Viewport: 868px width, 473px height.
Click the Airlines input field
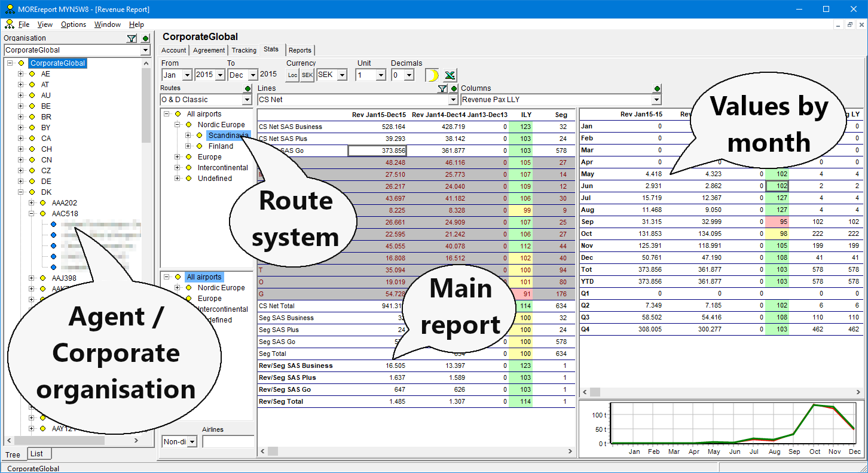(x=228, y=442)
